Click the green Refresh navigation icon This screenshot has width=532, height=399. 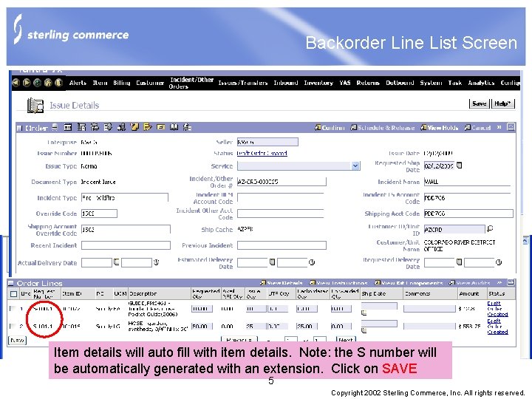click(x=37, y=83)
